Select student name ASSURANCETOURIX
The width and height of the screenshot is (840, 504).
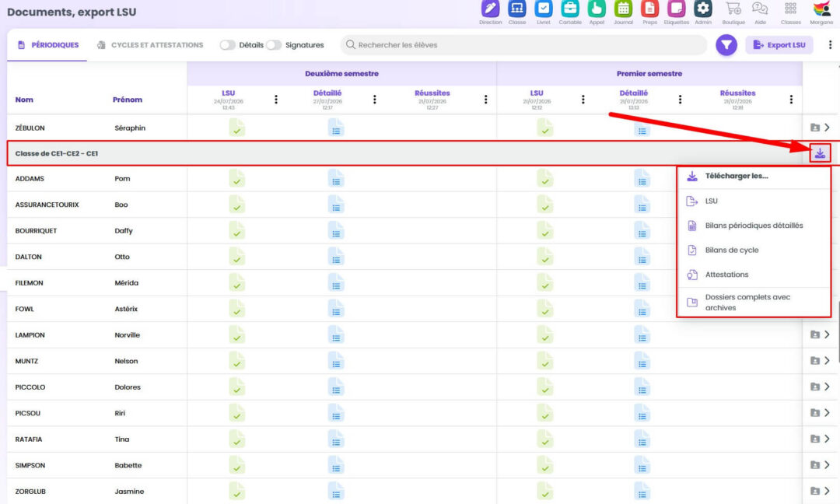coord(47,205)
